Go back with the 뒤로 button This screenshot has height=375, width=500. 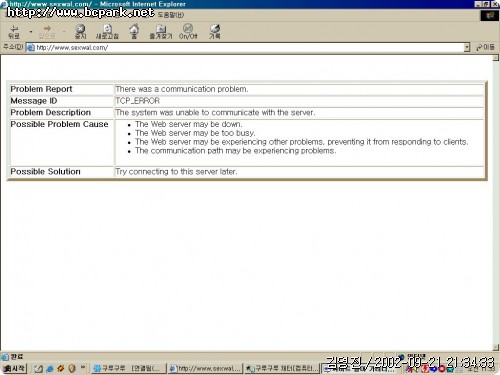point(14,32)
